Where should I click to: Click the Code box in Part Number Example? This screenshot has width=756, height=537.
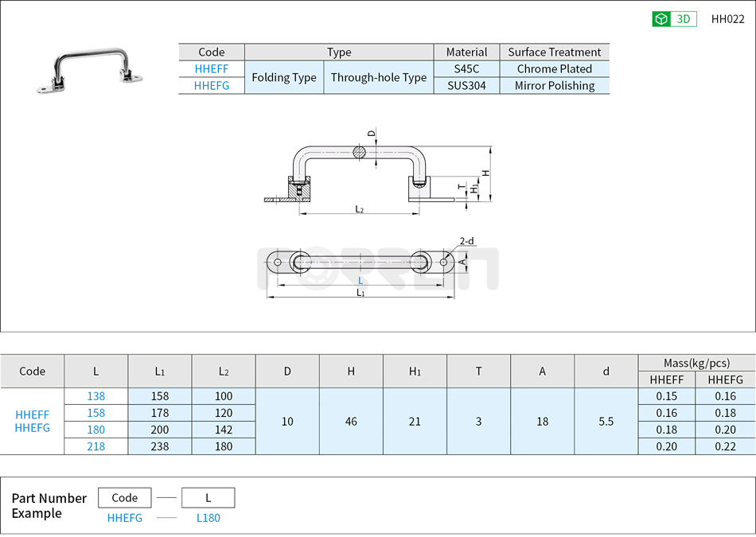coord(123,497)
